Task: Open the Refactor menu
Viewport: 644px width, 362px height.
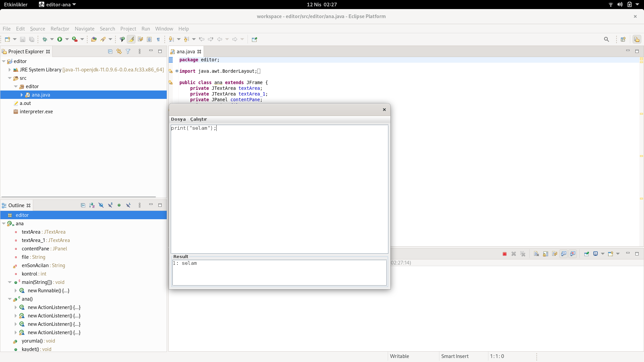Action: pyautogui.click(x=60, y=29)
